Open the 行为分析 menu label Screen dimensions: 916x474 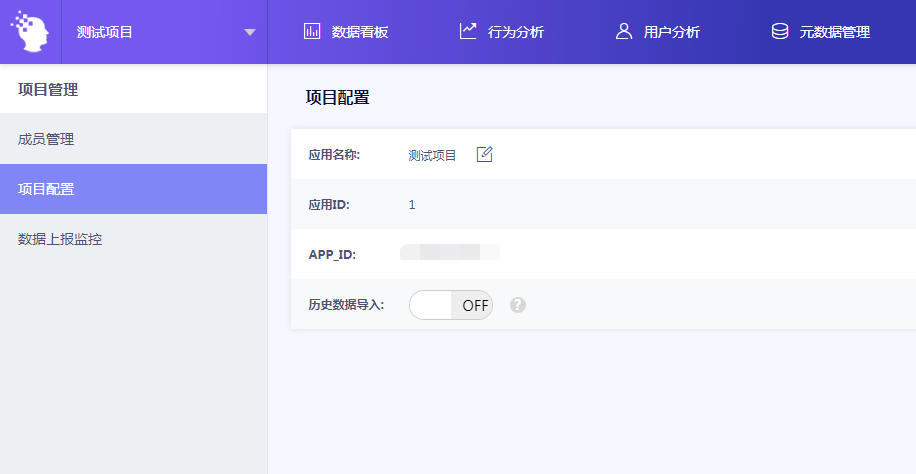516,32
